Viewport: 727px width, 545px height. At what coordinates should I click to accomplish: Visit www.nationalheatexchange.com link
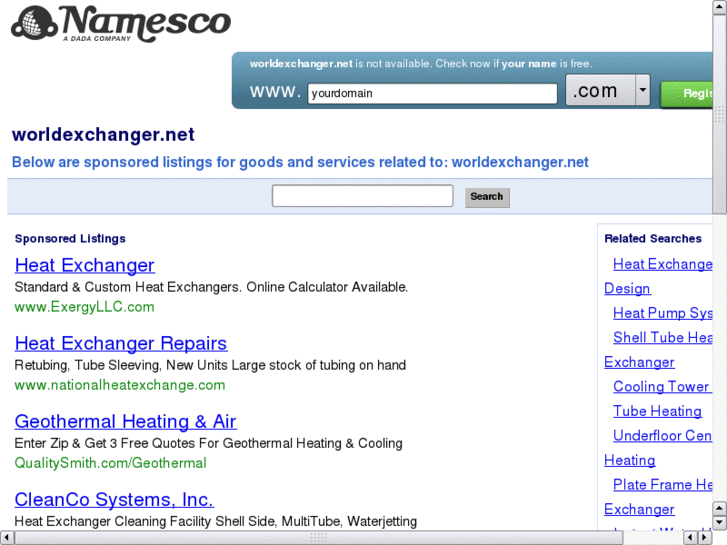pyautogui.click(x=120, y=385)
